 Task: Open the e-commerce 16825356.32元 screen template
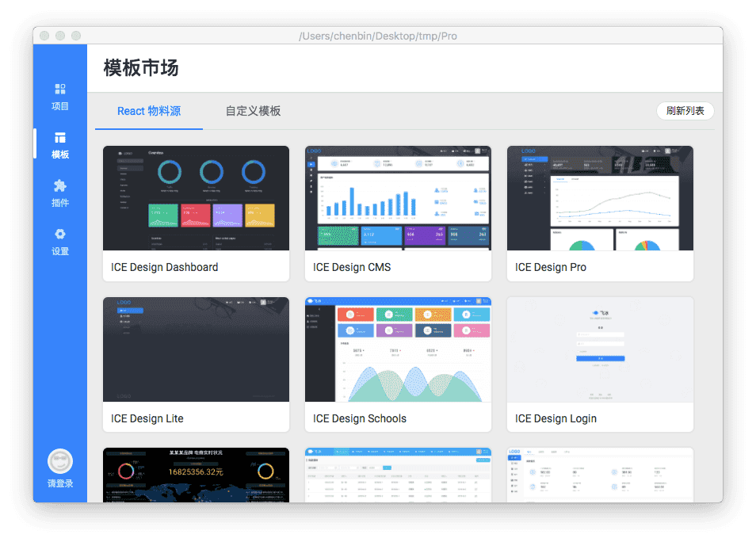pos(197,475)
